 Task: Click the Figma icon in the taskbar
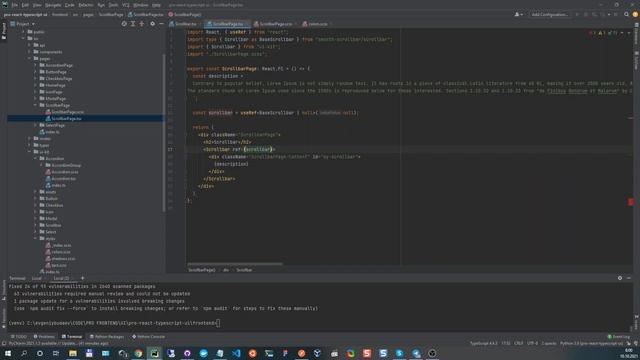(285, 353)
